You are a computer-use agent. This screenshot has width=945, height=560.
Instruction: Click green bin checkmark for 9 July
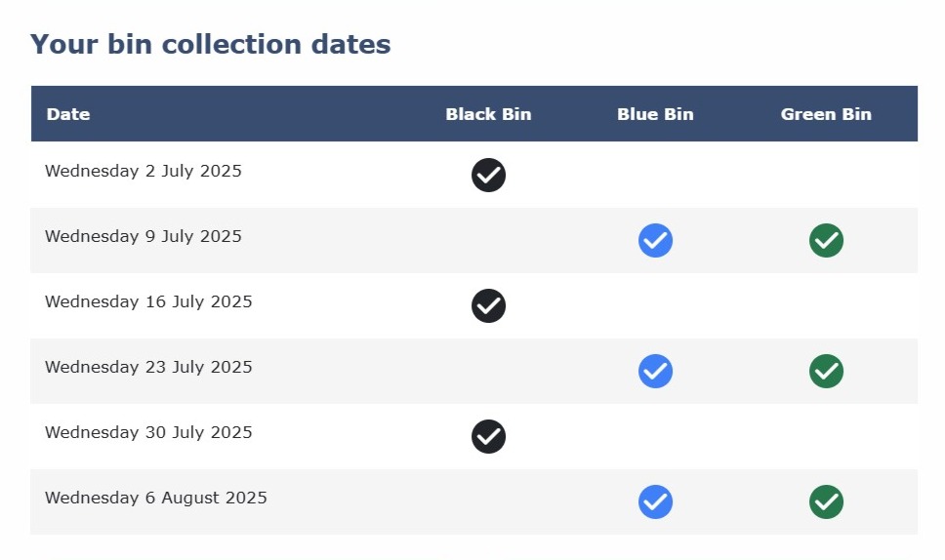coord(826,240)
